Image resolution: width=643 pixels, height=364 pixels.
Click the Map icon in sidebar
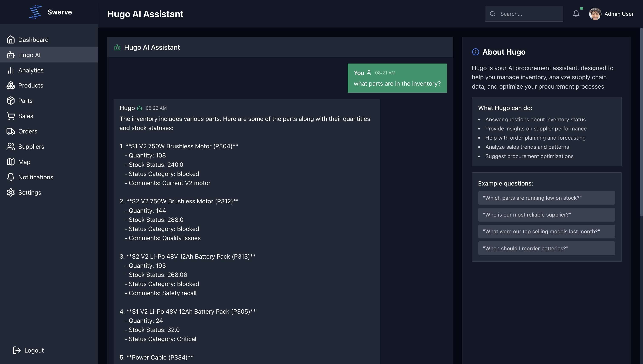coord(10,162)
